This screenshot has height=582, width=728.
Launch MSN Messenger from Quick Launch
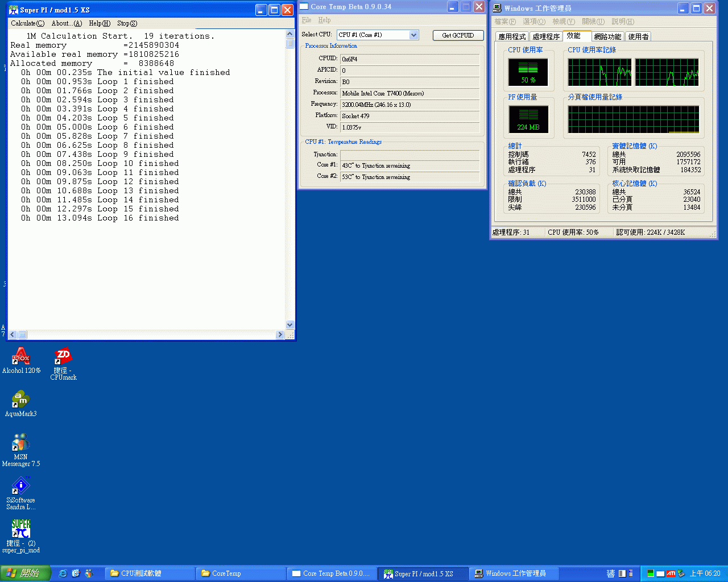(x=89, y=573)
